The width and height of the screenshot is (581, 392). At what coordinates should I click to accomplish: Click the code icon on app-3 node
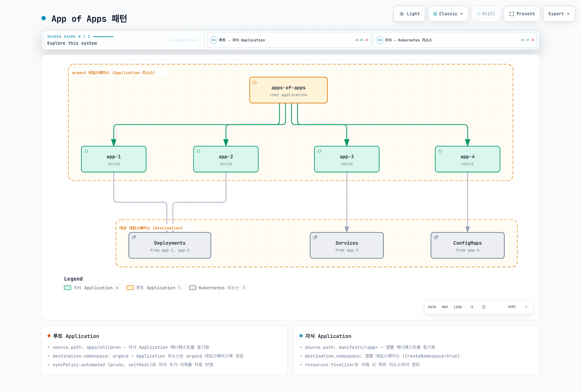pyautogui.click(x=320, y=151)
